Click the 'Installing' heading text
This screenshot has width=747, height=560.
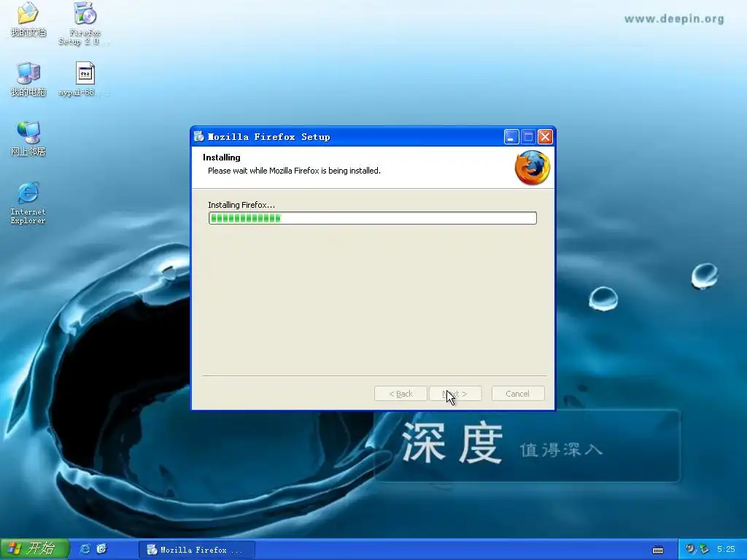pos(222,157)
